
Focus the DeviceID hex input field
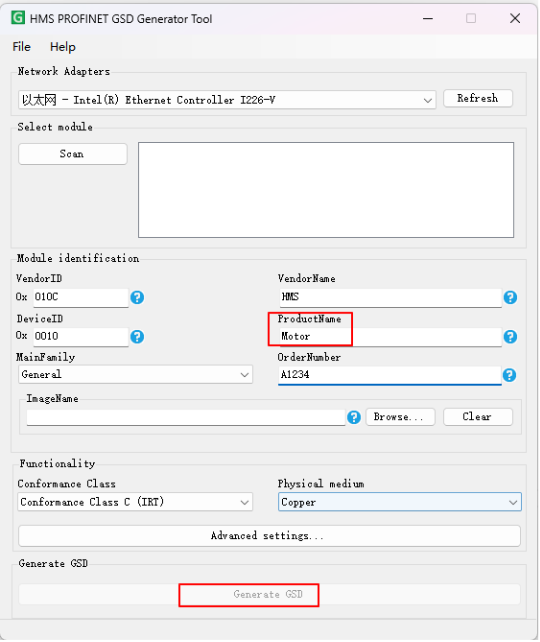tap(81, 337)
